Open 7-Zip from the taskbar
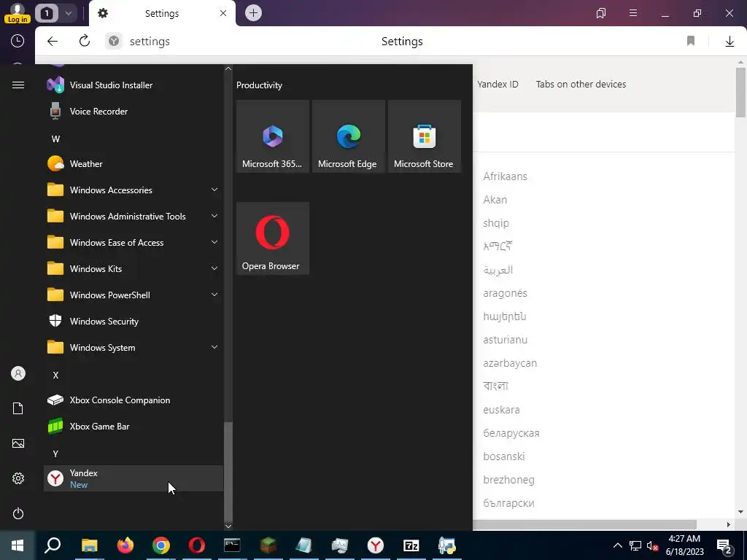Screen dimensions: 747x560 (x=411, y=545)
